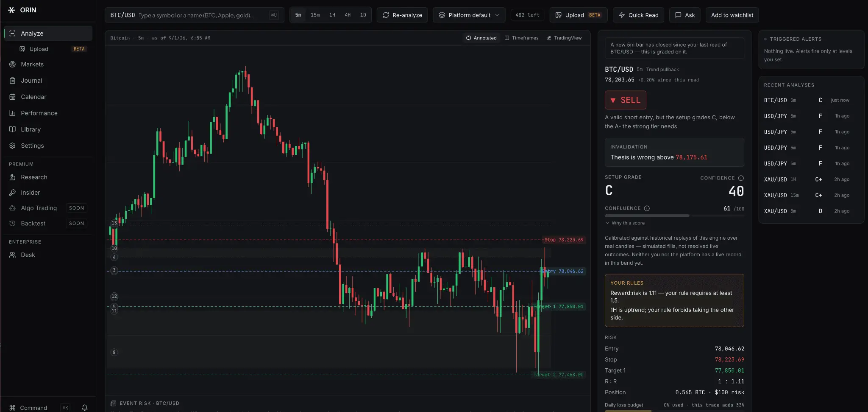Open the Enterprise Desk page
868x412 pixels.
pos(48,255)
